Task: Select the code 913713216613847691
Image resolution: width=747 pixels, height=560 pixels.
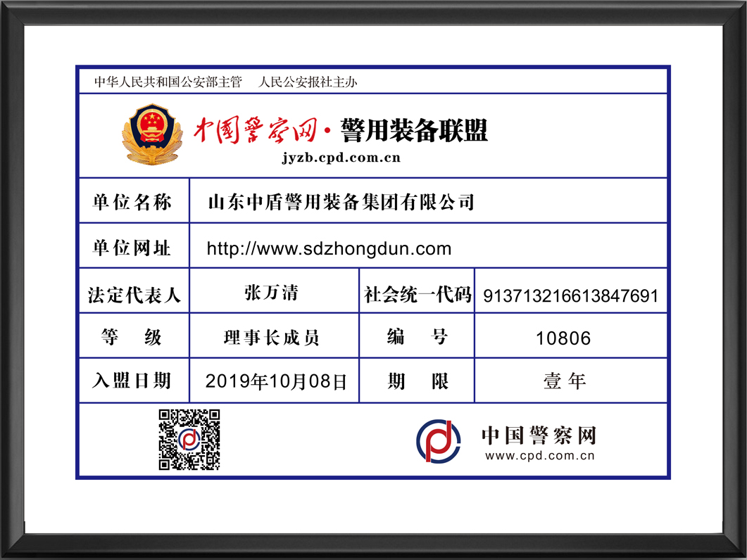Action: (570, 296)
